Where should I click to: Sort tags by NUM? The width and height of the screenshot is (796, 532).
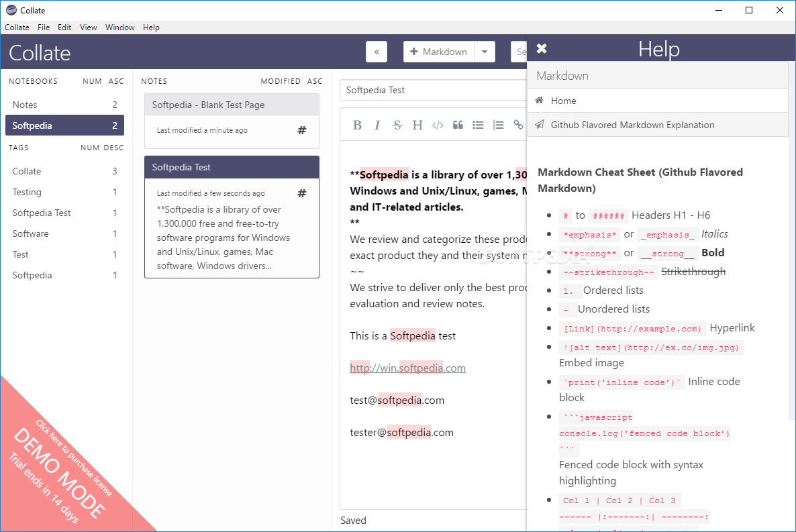click(90, 148)
